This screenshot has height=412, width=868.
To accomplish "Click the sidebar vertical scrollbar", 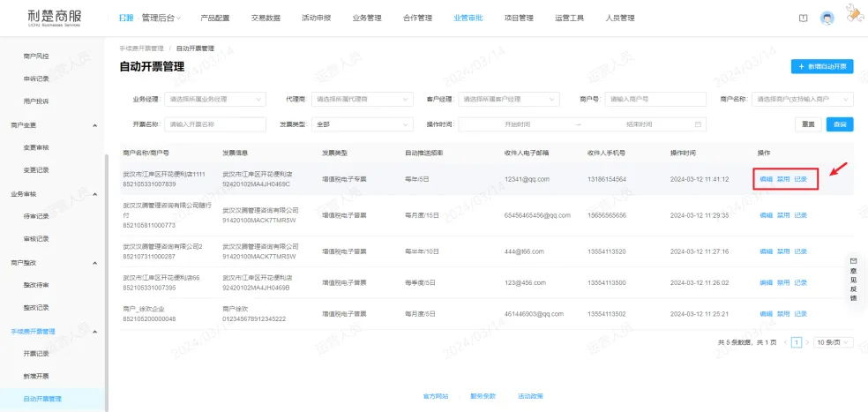I will [x=106, y=282].
